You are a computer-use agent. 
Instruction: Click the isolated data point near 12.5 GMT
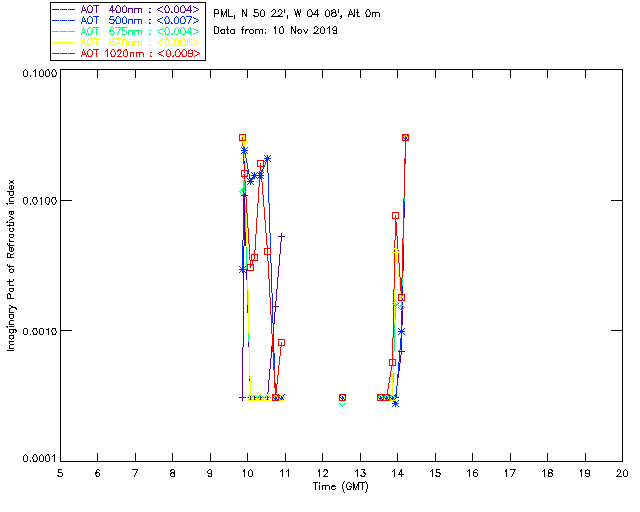[342, 398]
